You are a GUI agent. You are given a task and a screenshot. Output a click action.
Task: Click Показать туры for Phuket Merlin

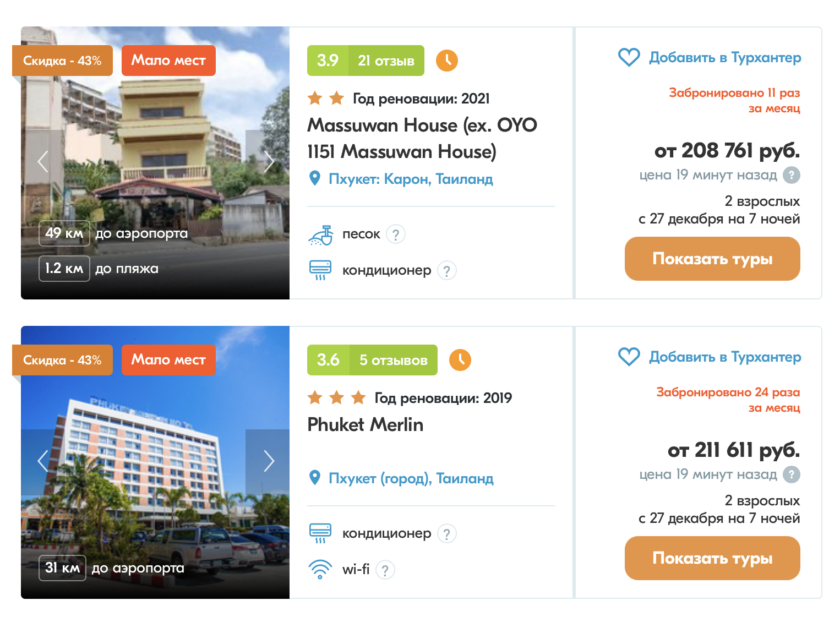point(712,558)
